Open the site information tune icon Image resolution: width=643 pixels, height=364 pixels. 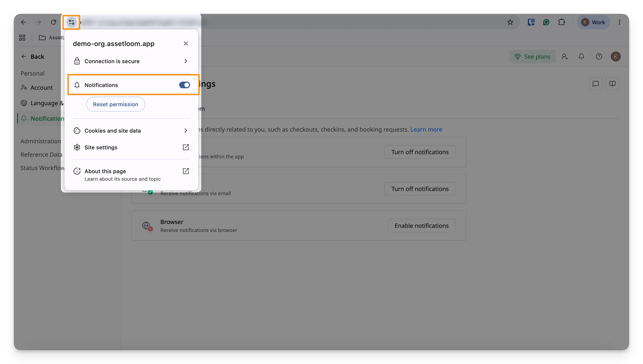pos(71,22)
